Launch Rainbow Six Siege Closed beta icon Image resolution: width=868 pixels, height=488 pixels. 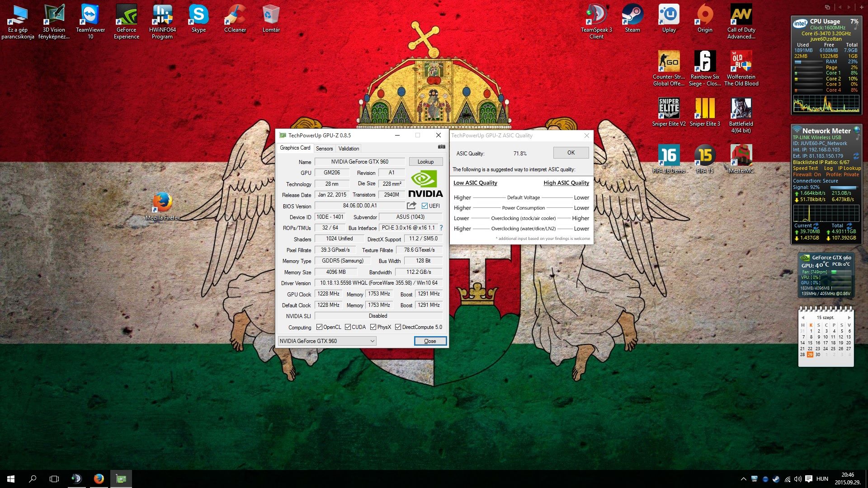coord(705,68)
